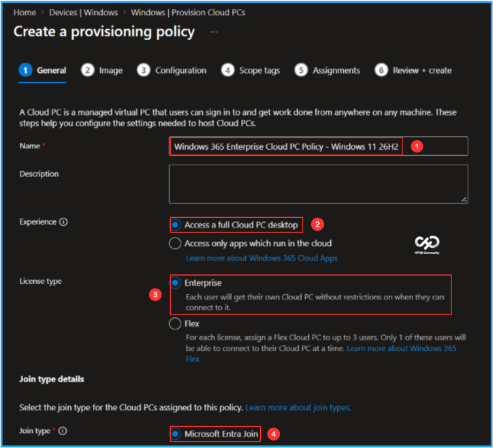This screenshot has width=493, height=448.
Task: Open Learn more about Windows 365 Flex link
Action: tap(402, 349)
